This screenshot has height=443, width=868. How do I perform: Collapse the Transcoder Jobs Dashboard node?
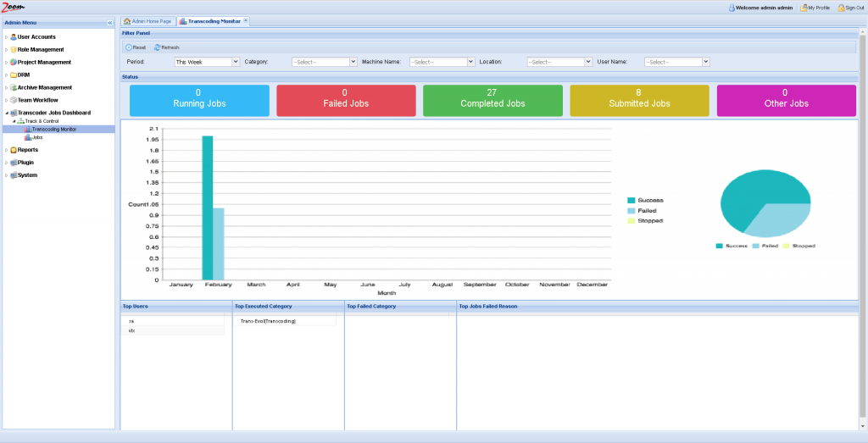click(x=6, y=113)
